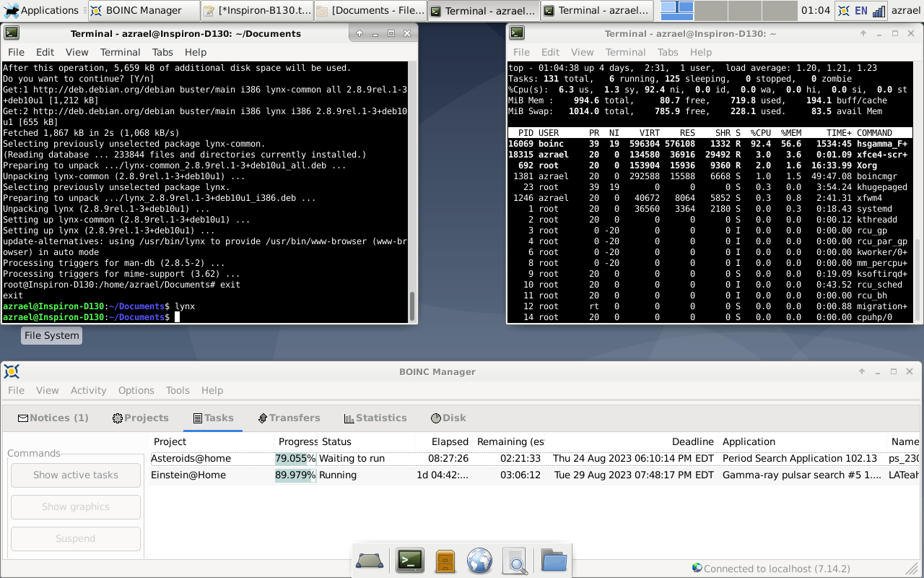Open Options menu in BOINC Manager
This screenshot has height=578, width=924.
tap(136, 390)
